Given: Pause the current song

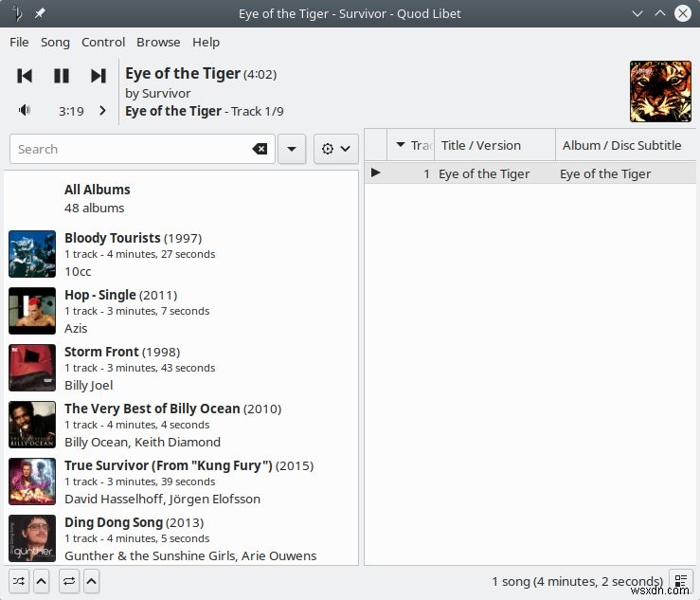Looking at the screenshot, I should tap(62, 76).
